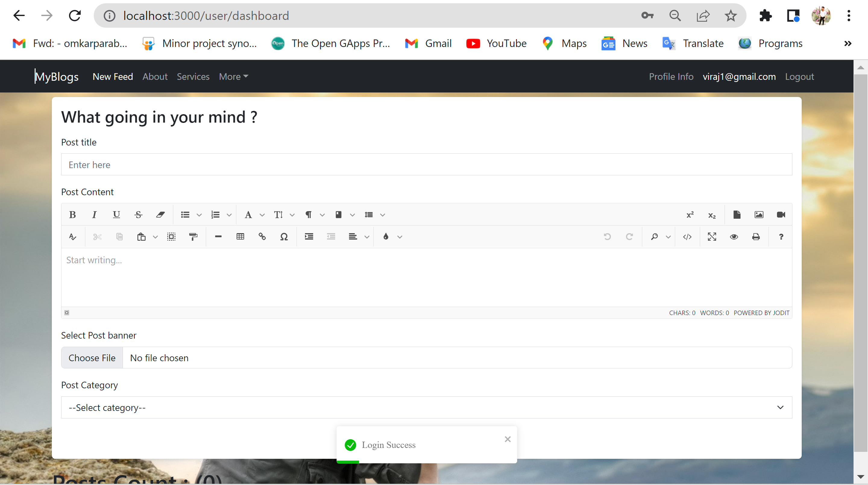Viewport: 868px width, 485px height.
Task: Click the Logout link
Action: tap(799, 77)
